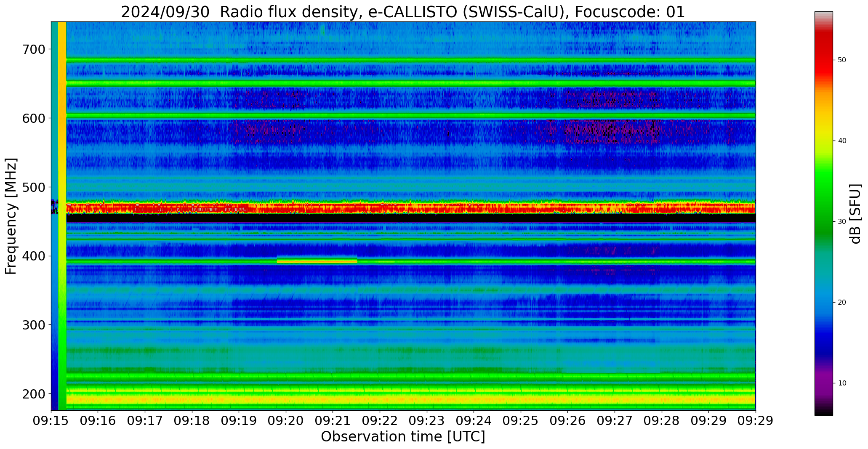Click the 200 frequency tick label
868x449 pixels.
coord(33,394)
